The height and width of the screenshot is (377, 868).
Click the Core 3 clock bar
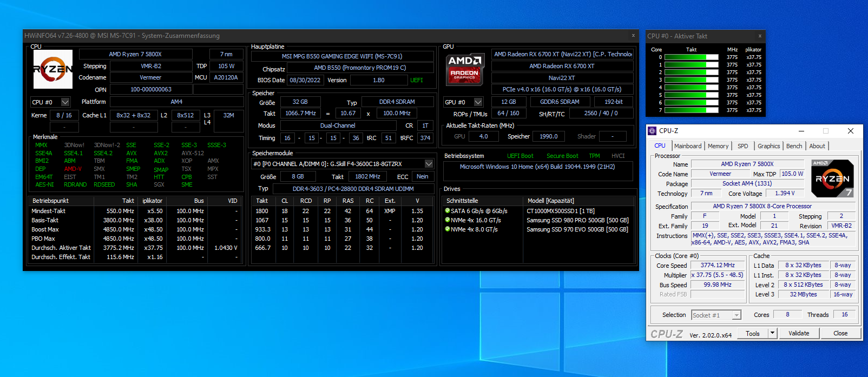(691, 80)
